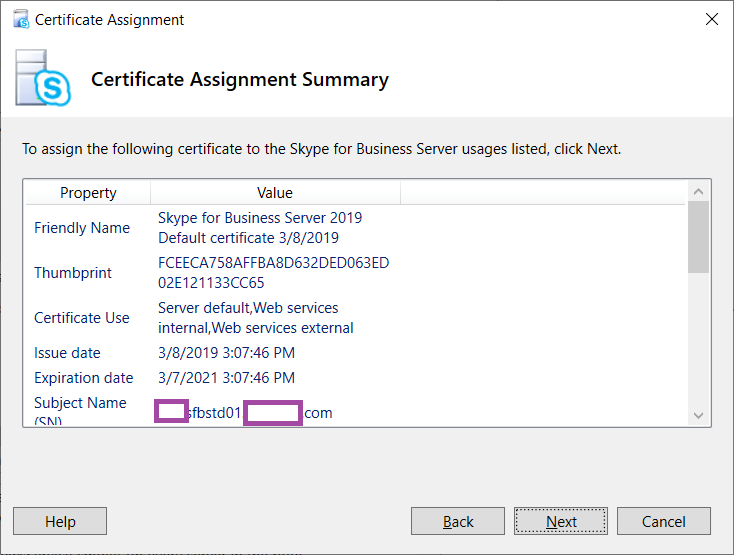The image size is (734, 555).
Task: Click the vertical scrollbar thumb
Action: 698,237
